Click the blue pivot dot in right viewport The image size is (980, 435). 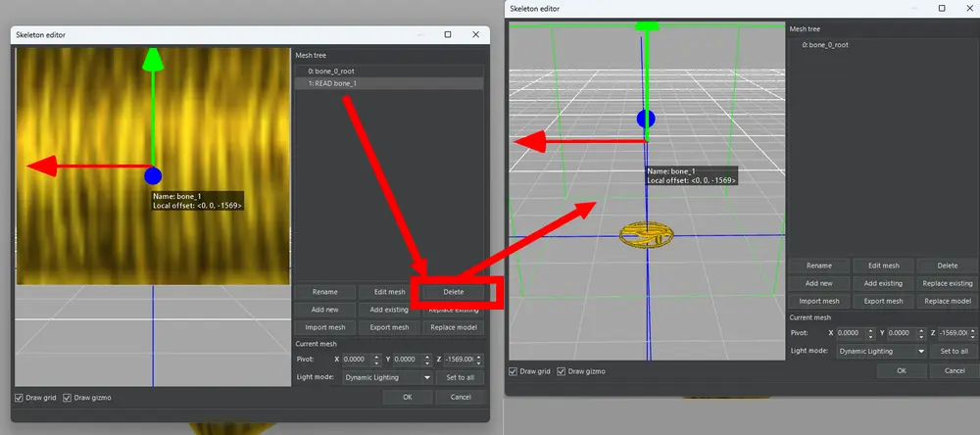(645, 120)
